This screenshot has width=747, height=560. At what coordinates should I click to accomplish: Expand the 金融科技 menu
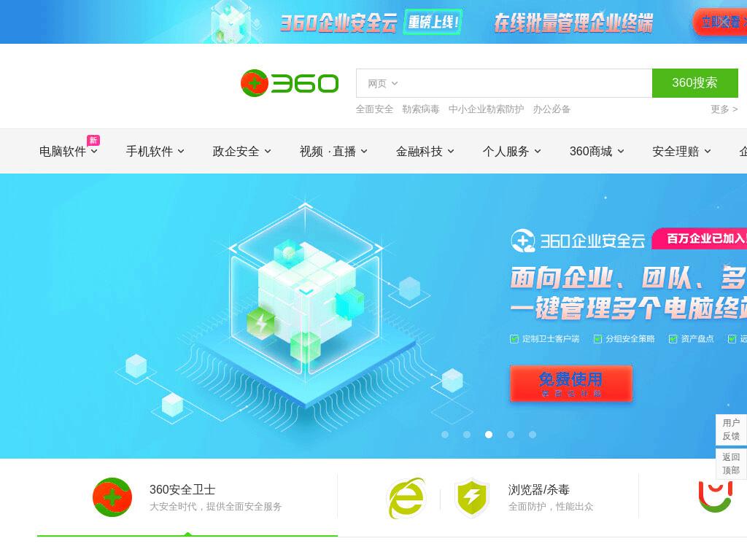(x=425, y=152)
